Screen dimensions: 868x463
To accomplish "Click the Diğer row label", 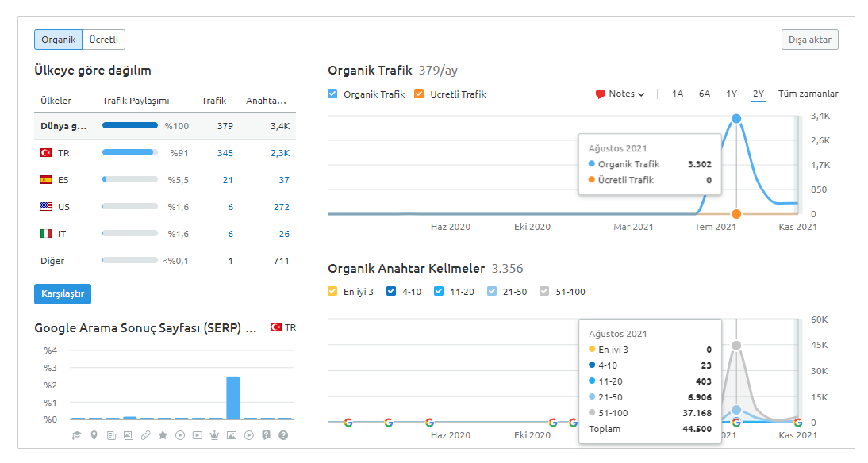I will tap(52, 261).
